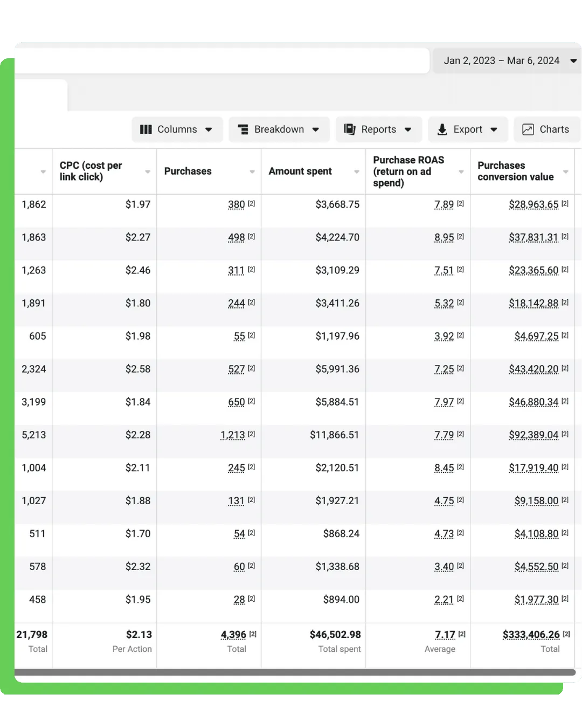Open footnote marker beside 2.21 ROAS
This screenshot has width=582, height=728.
pyautogui.click(x=461, y=599)
